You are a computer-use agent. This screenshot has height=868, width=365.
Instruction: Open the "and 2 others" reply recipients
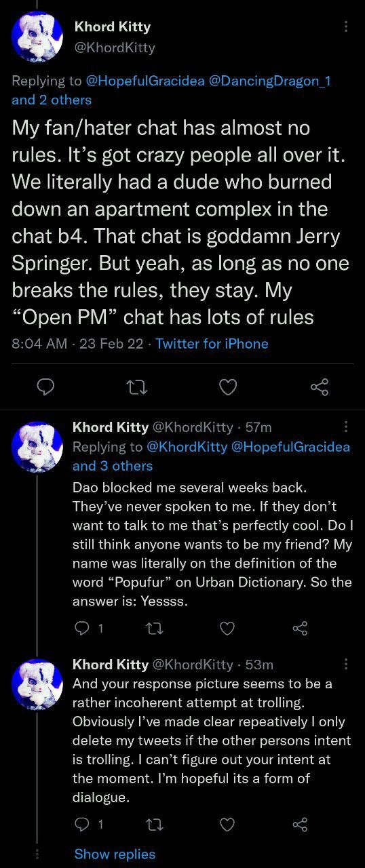point(52,100)
